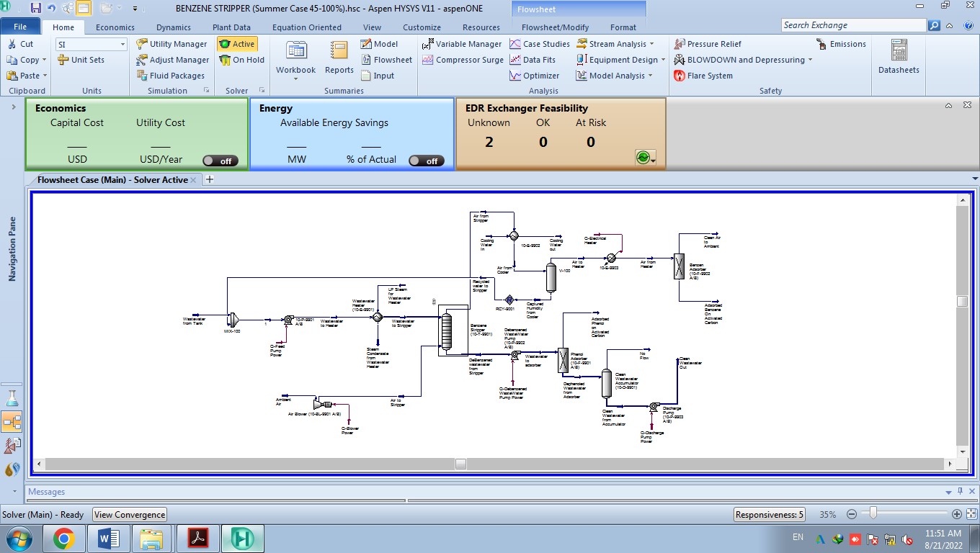The height and width of the screenshot is (553, 980).
Task: Open the Model summary
Action: (x=379, y=44)
